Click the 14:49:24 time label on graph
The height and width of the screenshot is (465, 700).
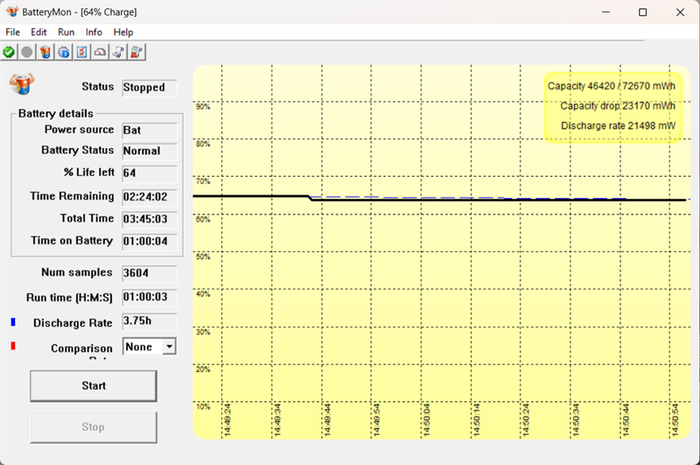click(x=227, y=419)
